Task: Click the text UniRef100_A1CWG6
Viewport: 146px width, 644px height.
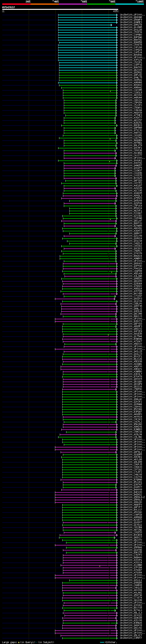Action: 131,153
